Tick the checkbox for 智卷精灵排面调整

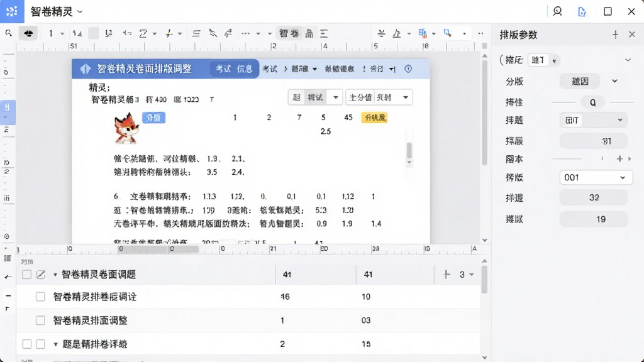40,321
